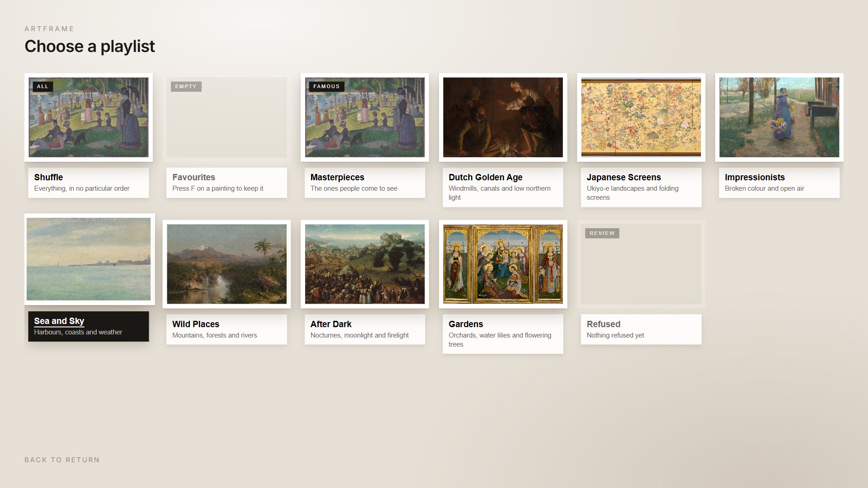Open the Shuffle playlist thumbnail

pos(89,117)
